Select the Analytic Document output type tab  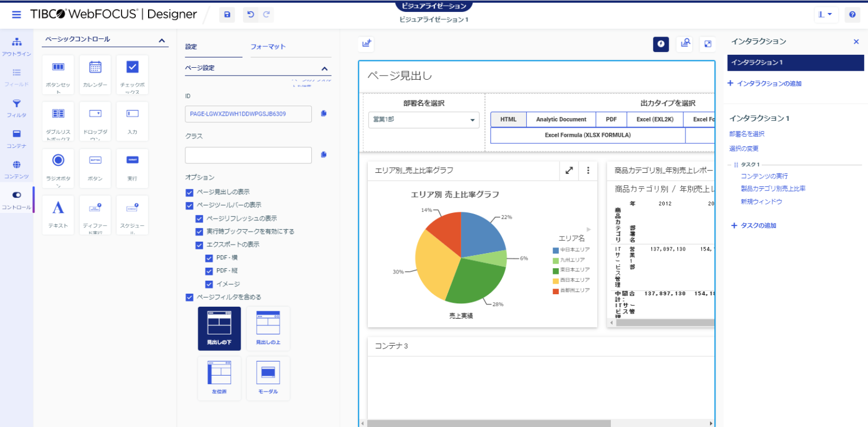click(561, 119)
